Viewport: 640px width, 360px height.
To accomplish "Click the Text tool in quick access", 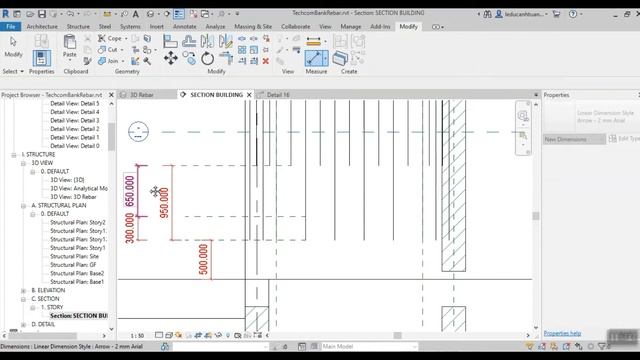I will tap(136, 14).
